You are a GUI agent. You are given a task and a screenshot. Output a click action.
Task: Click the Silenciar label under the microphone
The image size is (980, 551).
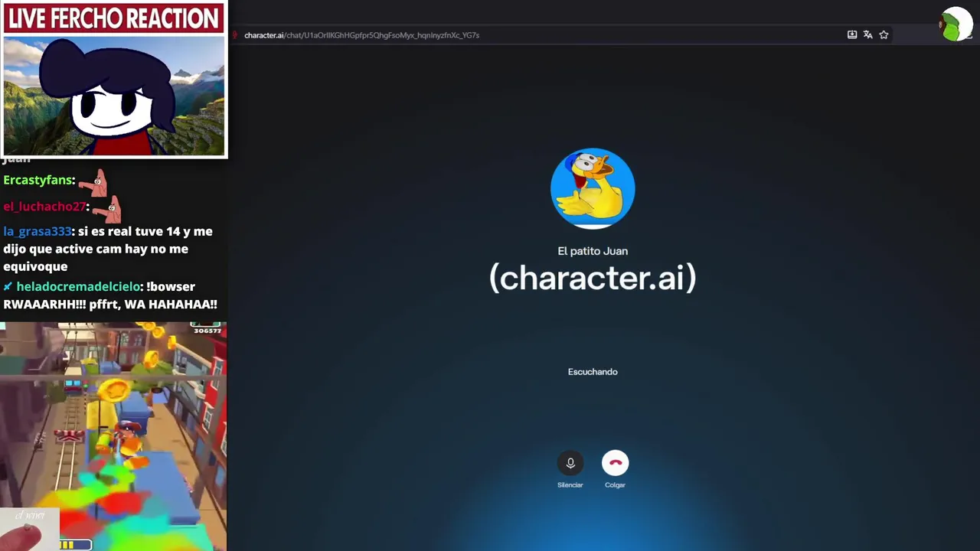(x=570, y=485)
